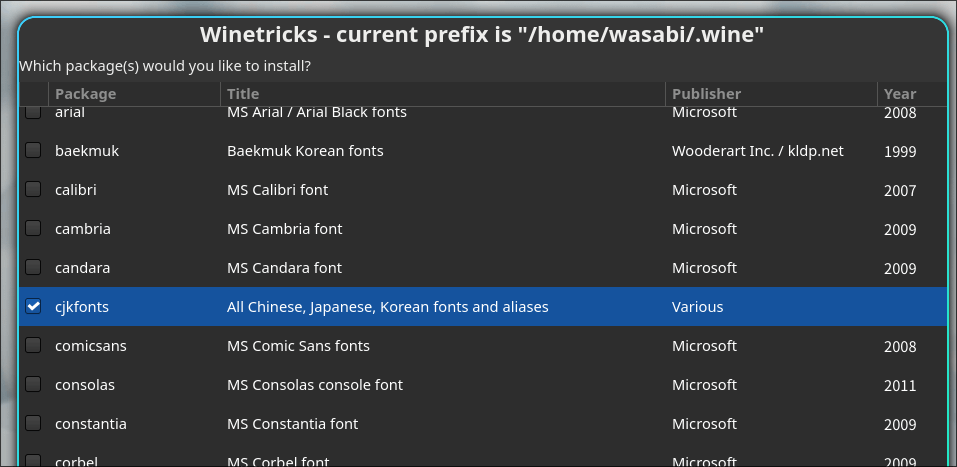Select the 'constantia' package name
The height and width of the screenshot is (467, 957).
[91, 424]
